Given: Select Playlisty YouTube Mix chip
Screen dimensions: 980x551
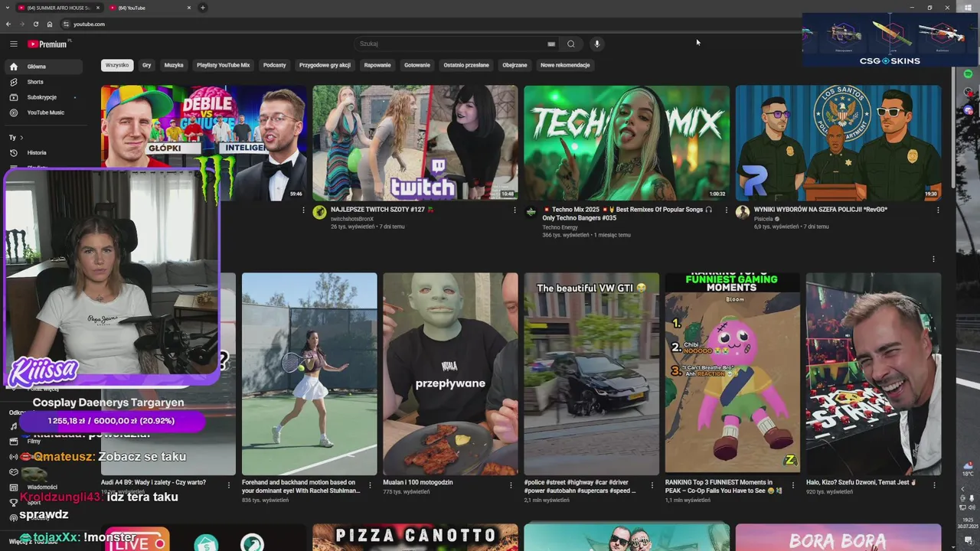Looking at the screenshot, I should (223, 65).
